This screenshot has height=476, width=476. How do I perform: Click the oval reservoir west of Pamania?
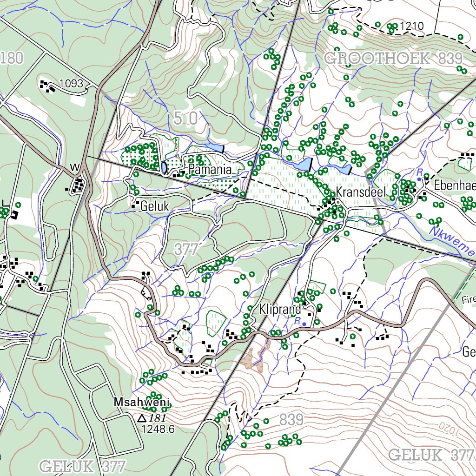[164, 167]
